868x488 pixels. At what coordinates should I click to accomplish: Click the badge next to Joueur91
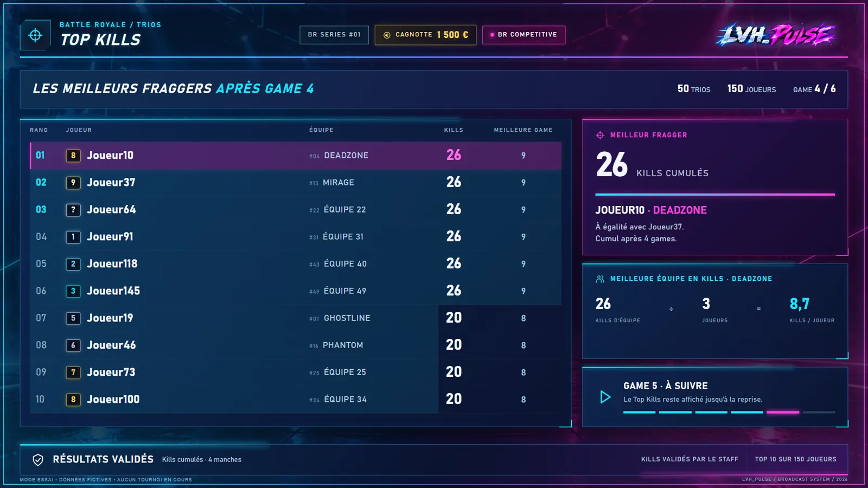tap(73, 237)
